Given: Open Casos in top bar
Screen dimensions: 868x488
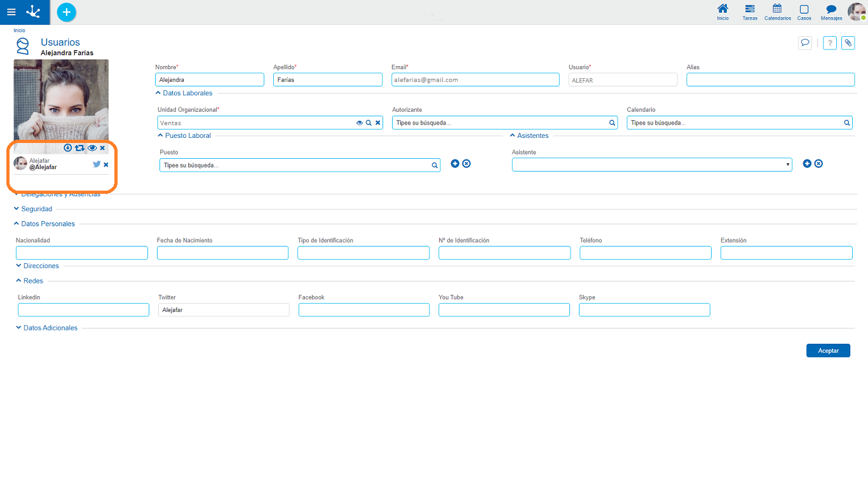Looking at the screenshot, I should (804, 12).
